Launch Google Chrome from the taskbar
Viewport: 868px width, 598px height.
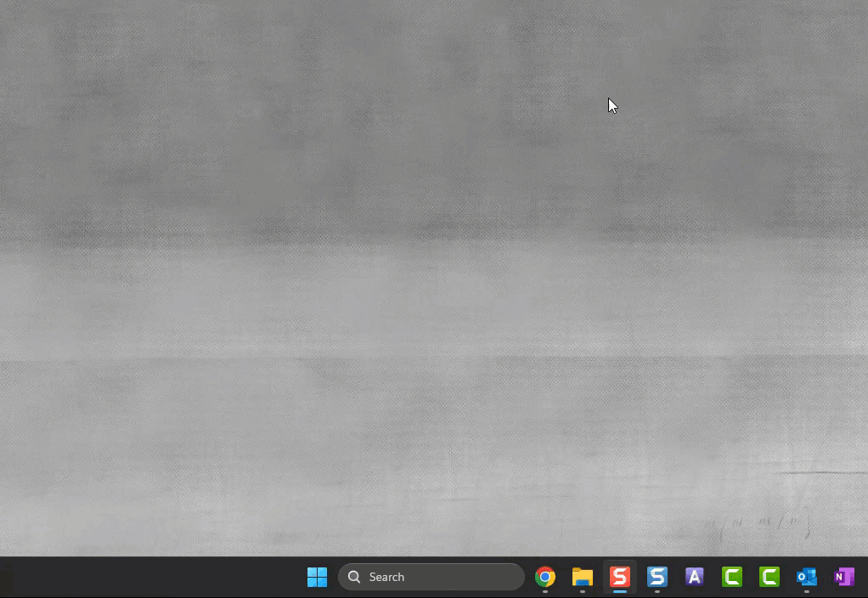coord(545,577)
